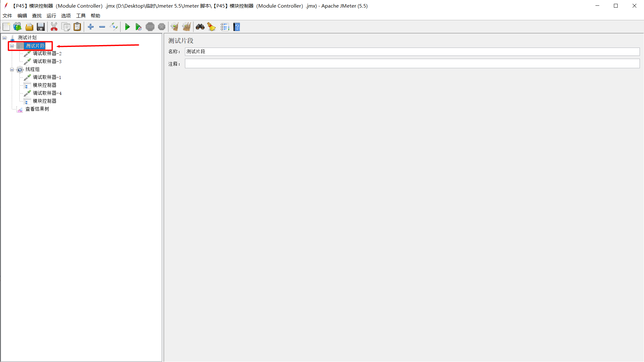Clear all results with double broom icon
This screenshot has height=362, width=644.
coord(187,27)
